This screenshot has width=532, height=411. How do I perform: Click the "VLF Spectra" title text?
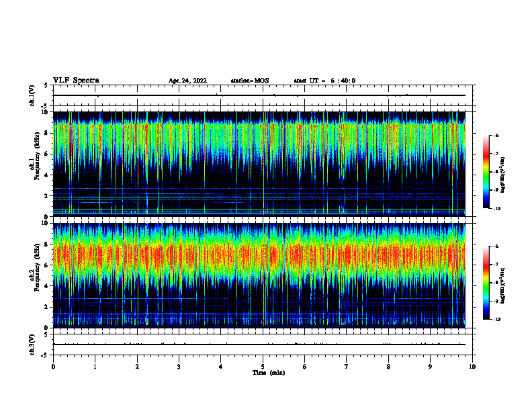tap(76, 81)
